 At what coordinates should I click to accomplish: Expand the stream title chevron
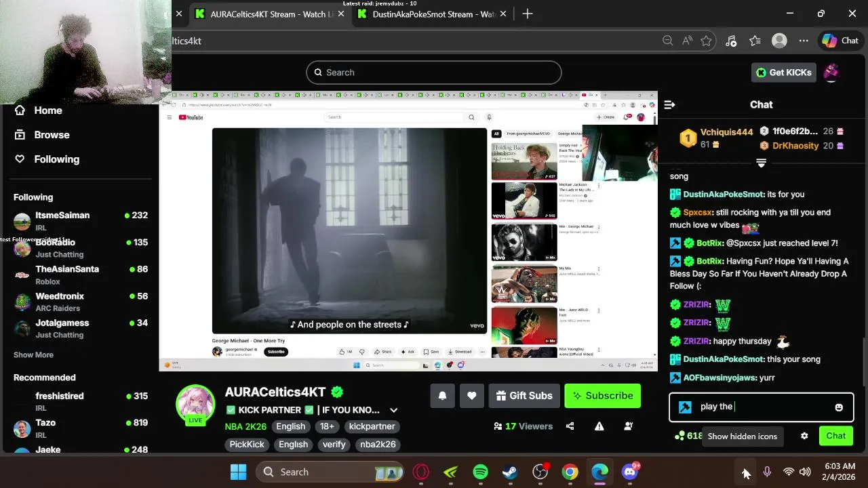pos(393,410)
